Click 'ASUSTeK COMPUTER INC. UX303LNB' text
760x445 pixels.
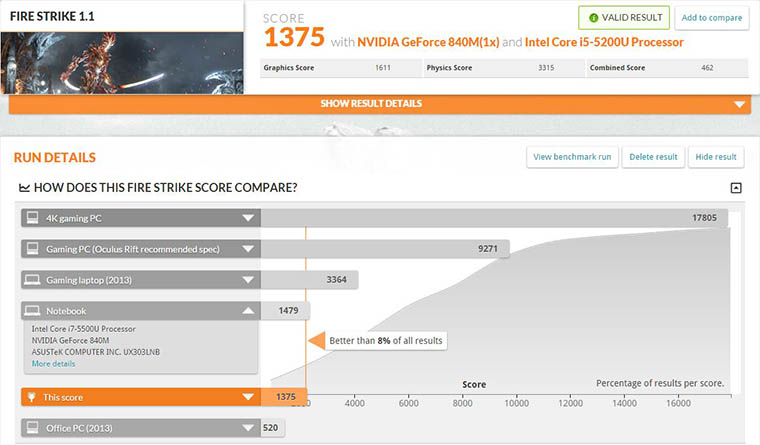[95, 352]
